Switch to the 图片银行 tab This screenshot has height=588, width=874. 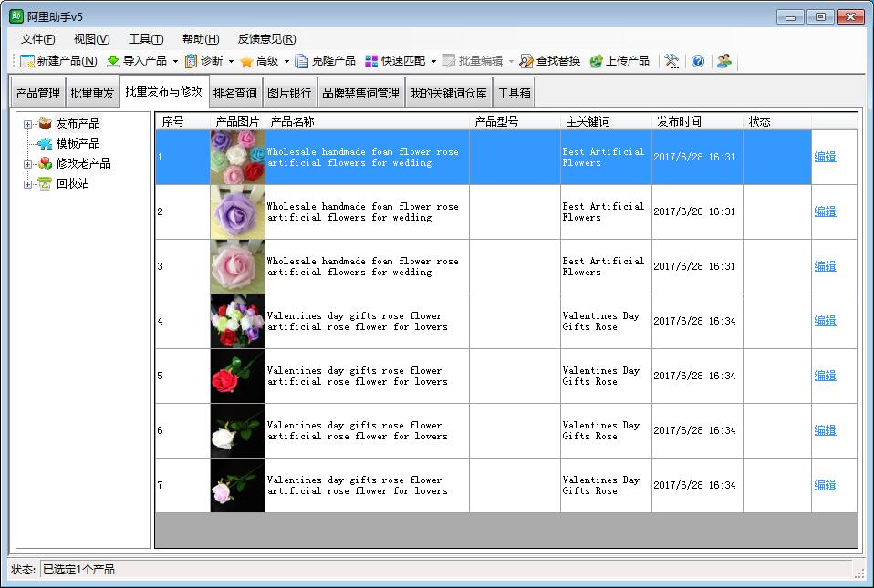[289, 93]
